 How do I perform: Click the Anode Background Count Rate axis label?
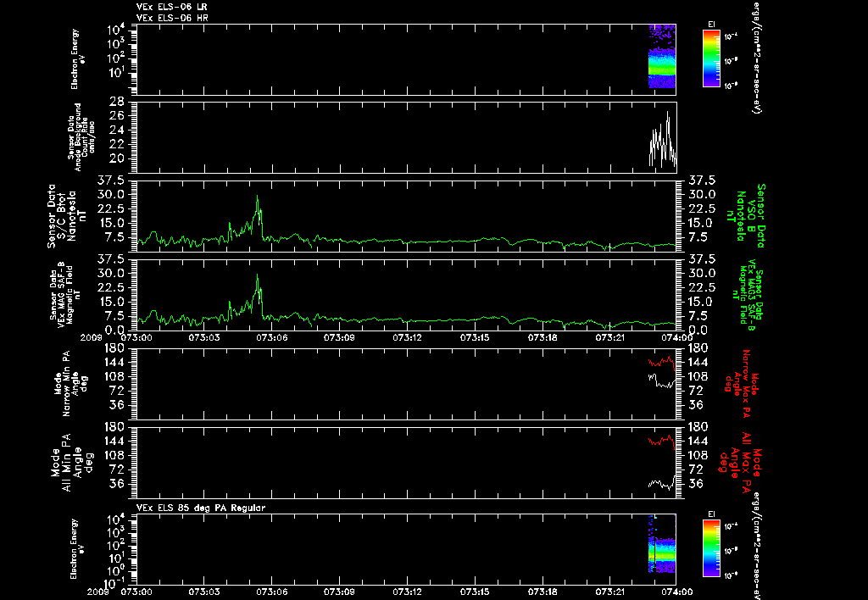pos(82,137)
